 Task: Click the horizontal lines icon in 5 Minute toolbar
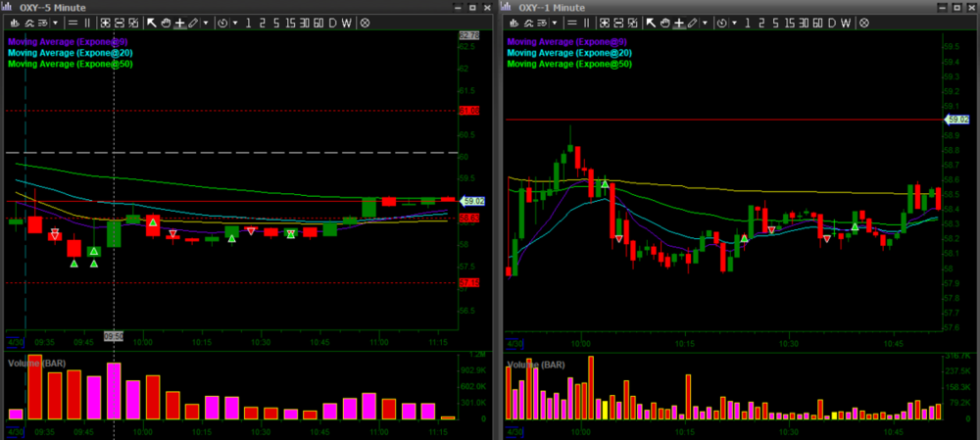(x=73, y=22)
